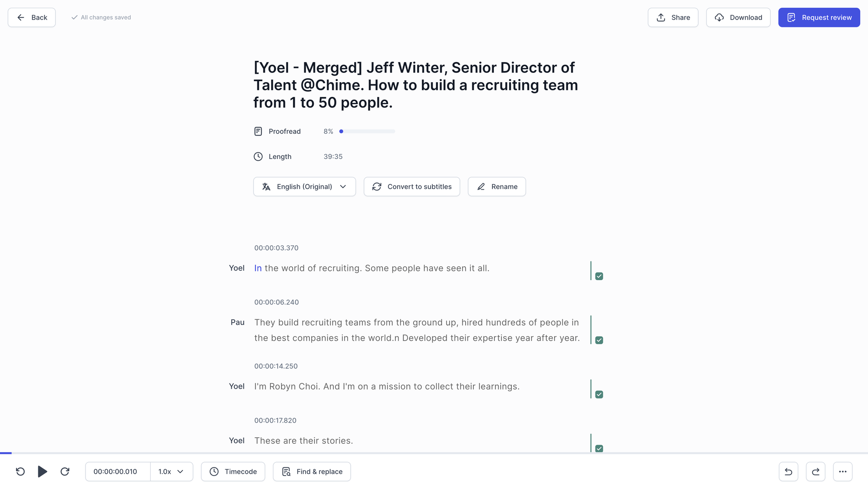Click the rewind/reset icon on left
This screenshot has width=868, height=489.
click(20, 472)
